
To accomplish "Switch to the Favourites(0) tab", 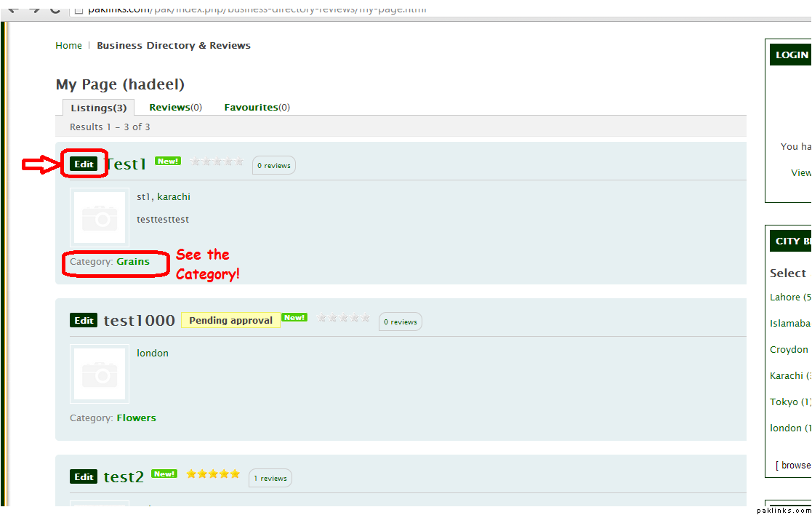I will coord(257,108).
